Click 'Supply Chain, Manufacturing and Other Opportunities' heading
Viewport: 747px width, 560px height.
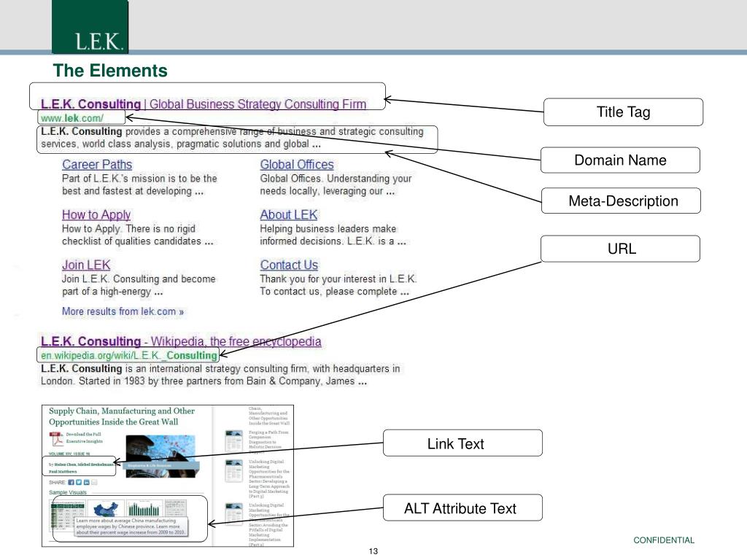(x=122, y=416)
